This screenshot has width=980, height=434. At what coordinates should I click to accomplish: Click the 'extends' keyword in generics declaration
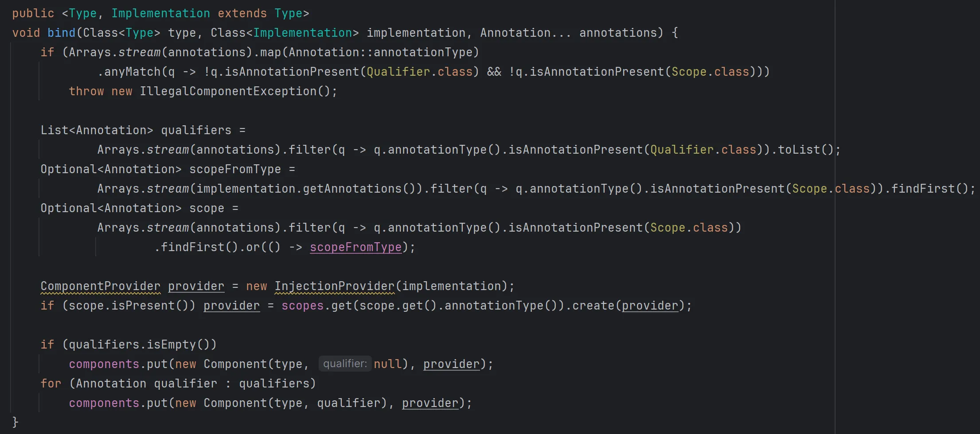(242, 13)
